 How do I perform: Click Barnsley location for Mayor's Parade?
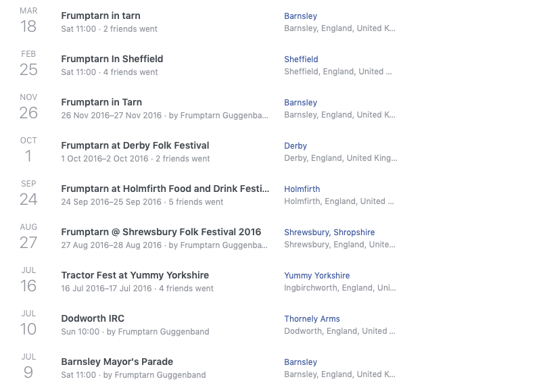[x=300, y=362]
